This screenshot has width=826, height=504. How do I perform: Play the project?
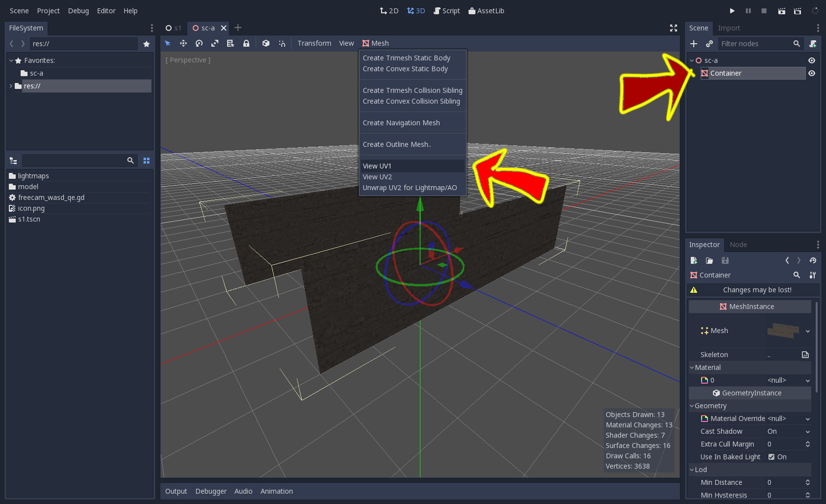(732, 11)
